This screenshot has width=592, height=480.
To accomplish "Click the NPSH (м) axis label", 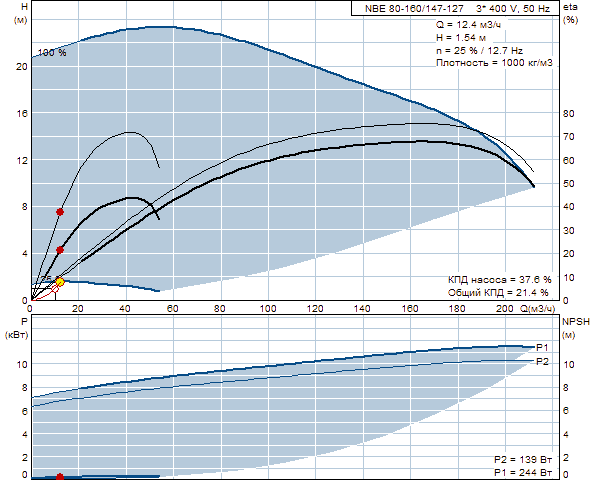I will [x=575, y=328].
